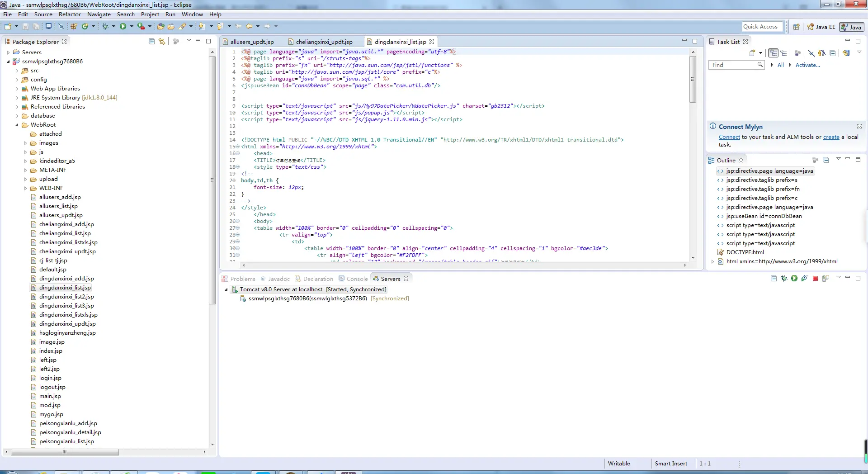Switch to the Java perspective button
The width and height of the screenshot is (868, 474).
coord(851,27)
